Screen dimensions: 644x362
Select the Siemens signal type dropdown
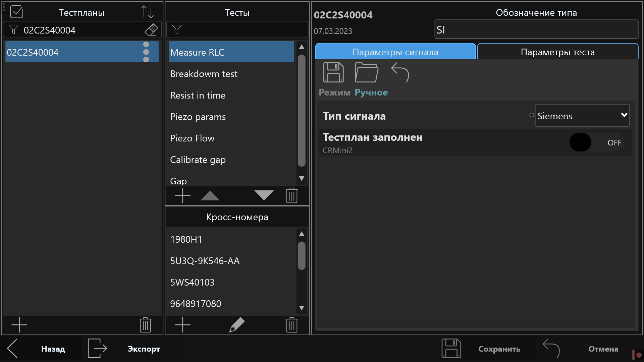pos(581,116)
